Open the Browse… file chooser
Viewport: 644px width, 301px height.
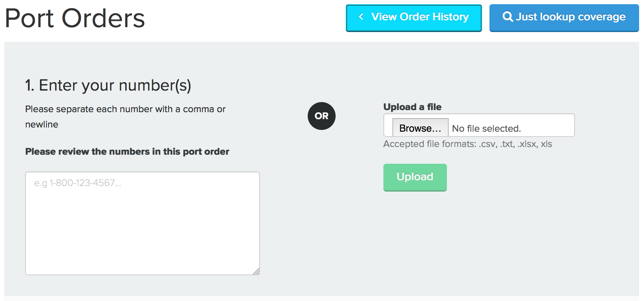(x=420, y=128)
